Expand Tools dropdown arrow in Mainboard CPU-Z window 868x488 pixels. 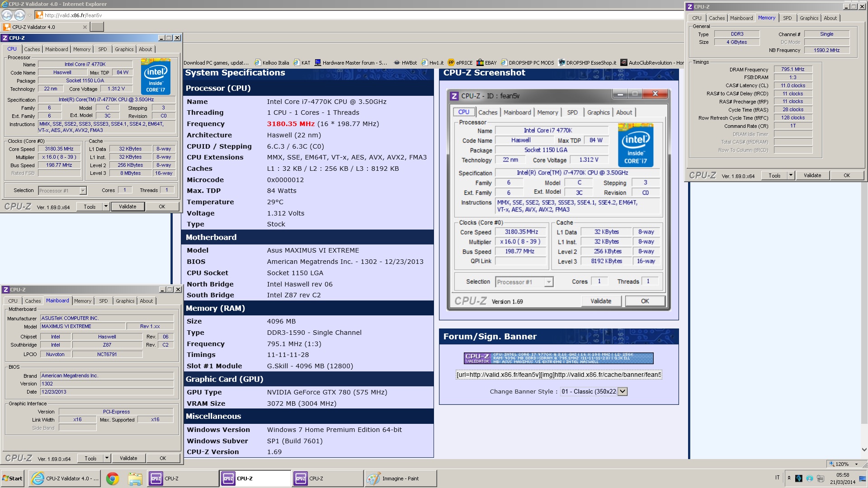coord(107,458)
